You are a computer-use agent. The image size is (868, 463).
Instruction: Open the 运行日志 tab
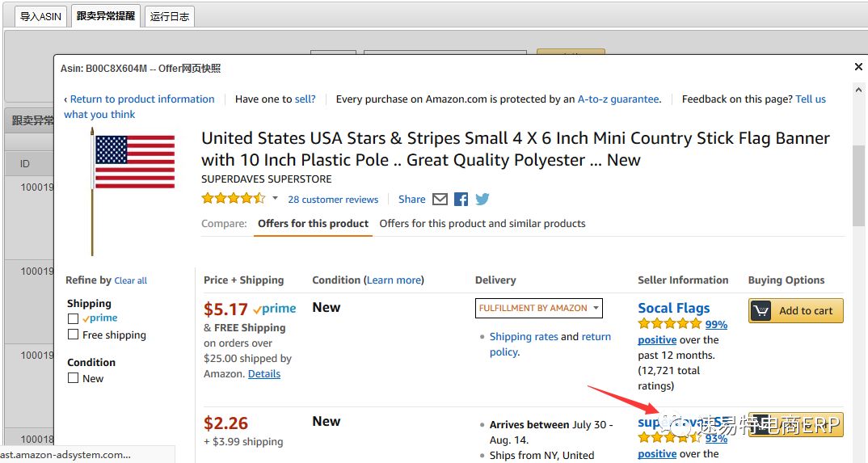pyautogui.click(x=170, y=16)
